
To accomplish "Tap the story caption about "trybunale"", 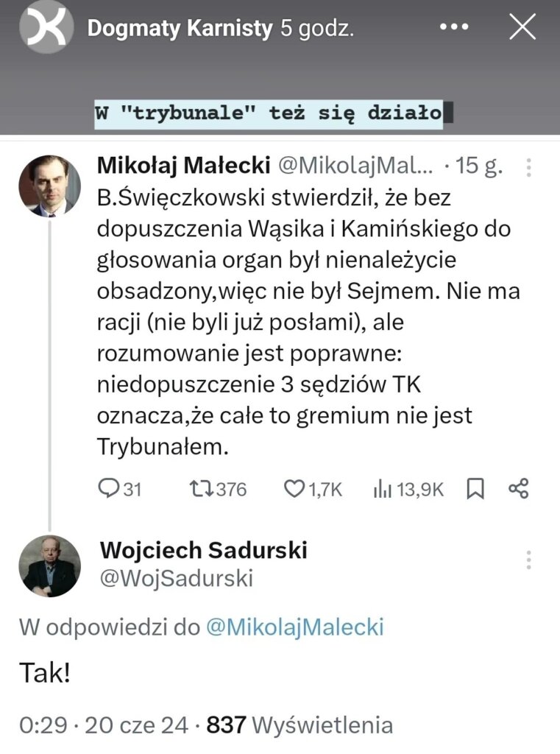I will point(269,113).
